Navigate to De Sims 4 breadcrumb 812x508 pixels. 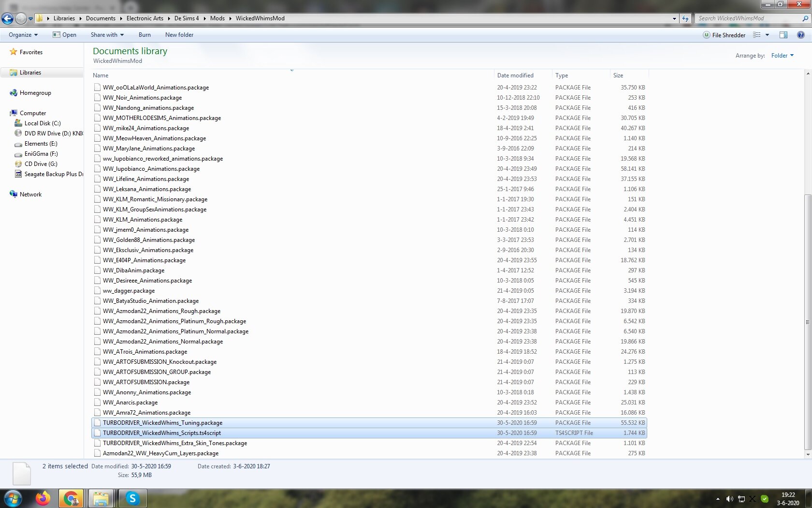point(187,18)
